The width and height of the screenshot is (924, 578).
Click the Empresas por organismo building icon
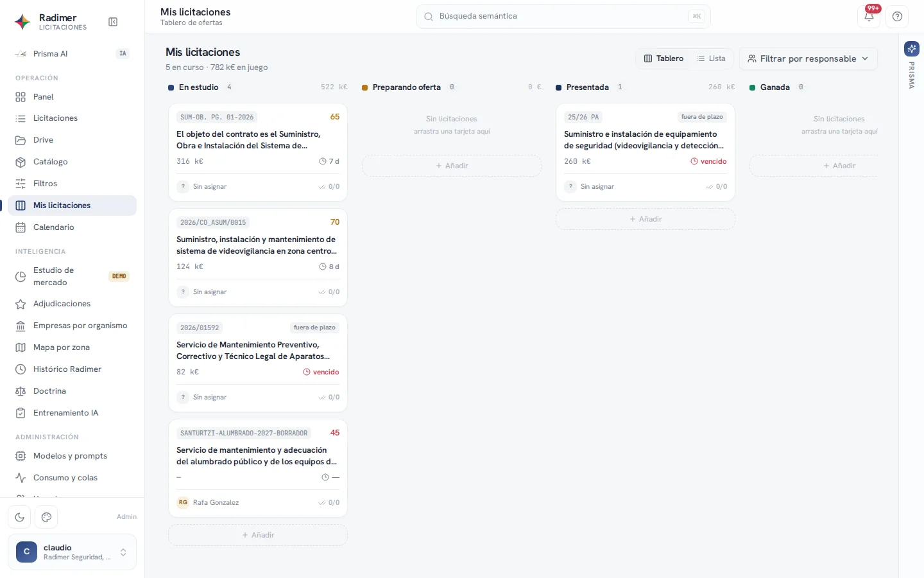pos(21,326)
